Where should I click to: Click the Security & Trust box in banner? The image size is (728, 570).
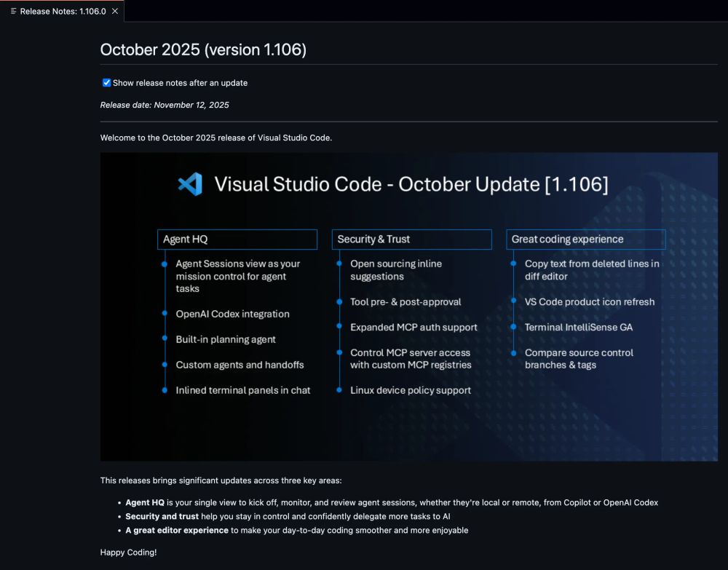411,239
